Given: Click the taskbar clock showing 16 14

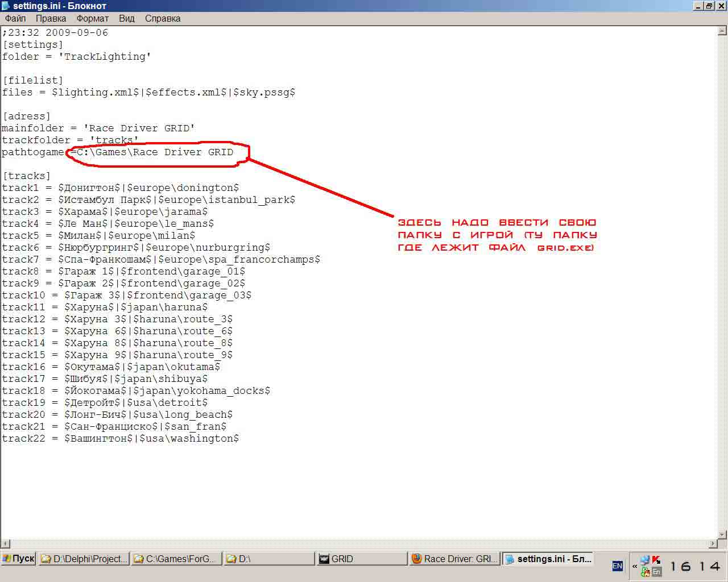Looking at the screenshot, I should 695,566.
